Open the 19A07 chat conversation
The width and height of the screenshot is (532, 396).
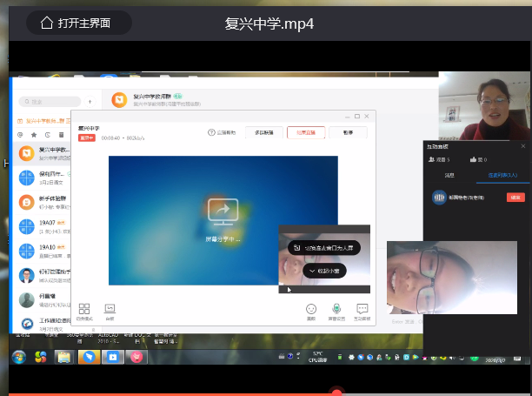pyautogui.click(x=52, y=228)
